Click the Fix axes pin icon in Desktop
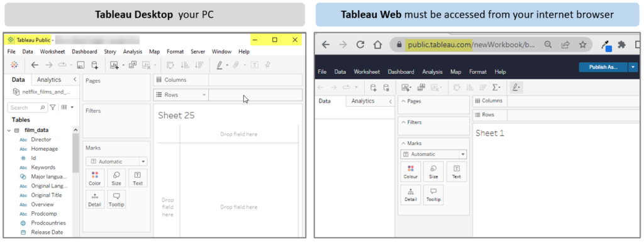This screenshot has height=242, width=644. pyautogui.click(x=268, y=65)
